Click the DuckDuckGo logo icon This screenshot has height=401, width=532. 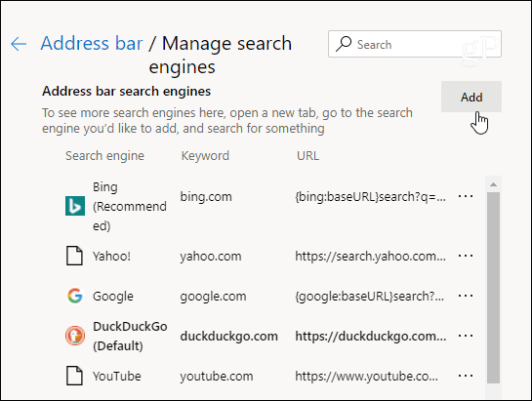click(x=75, y=336)
